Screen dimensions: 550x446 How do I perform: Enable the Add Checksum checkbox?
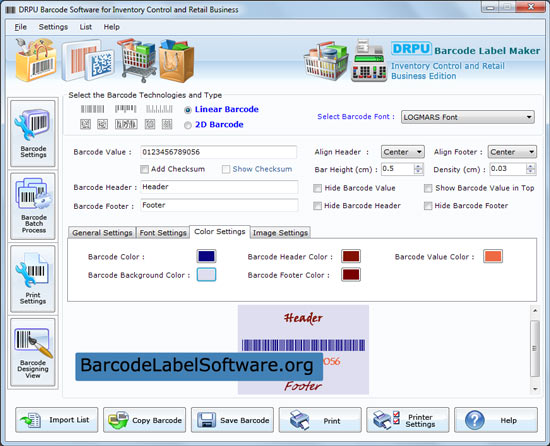[144, 169]
